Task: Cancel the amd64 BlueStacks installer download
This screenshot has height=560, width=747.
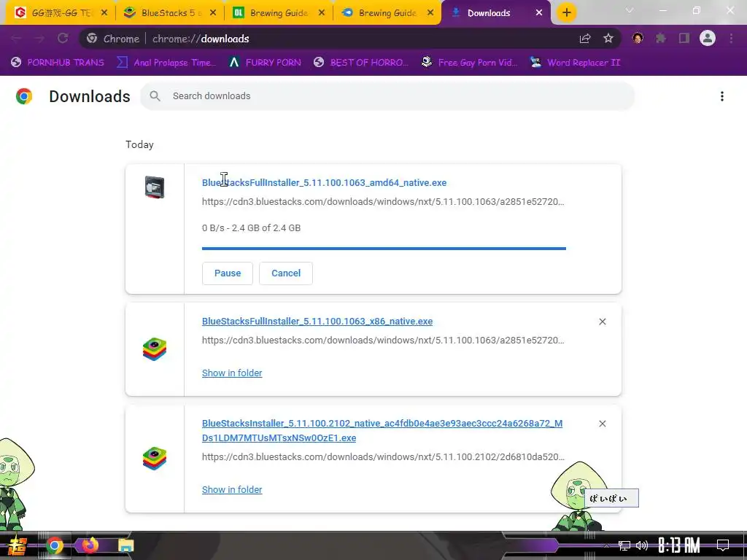Action: 286,273
